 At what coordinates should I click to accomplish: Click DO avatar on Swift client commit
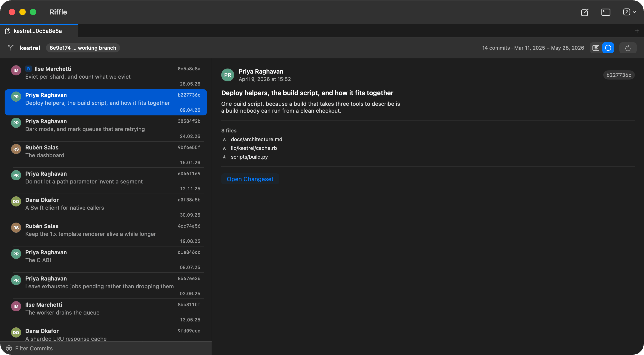[x=16, y=201]
